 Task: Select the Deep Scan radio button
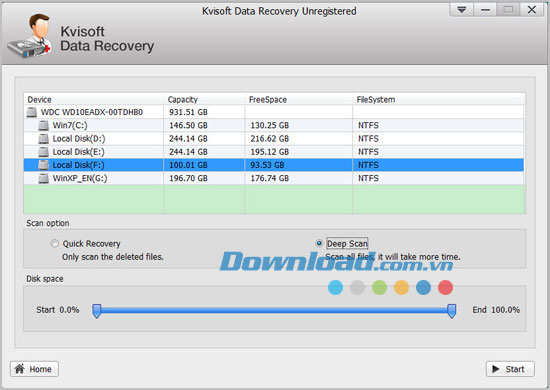coord(319,243)
